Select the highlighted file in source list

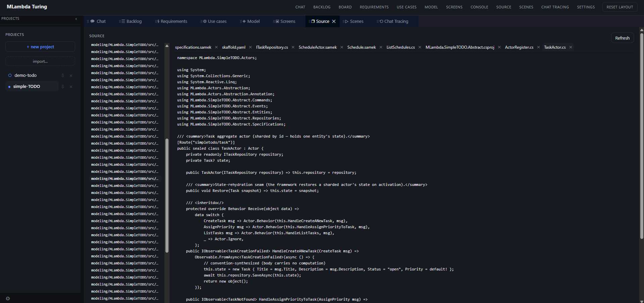tap(125, 179)
